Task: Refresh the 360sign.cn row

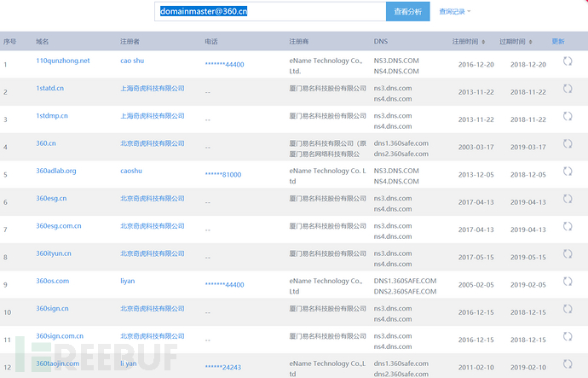Action: (x=568, y=309)
